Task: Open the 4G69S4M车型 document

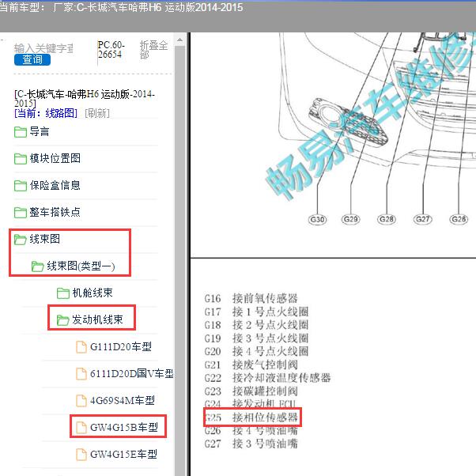Action: 123,400
